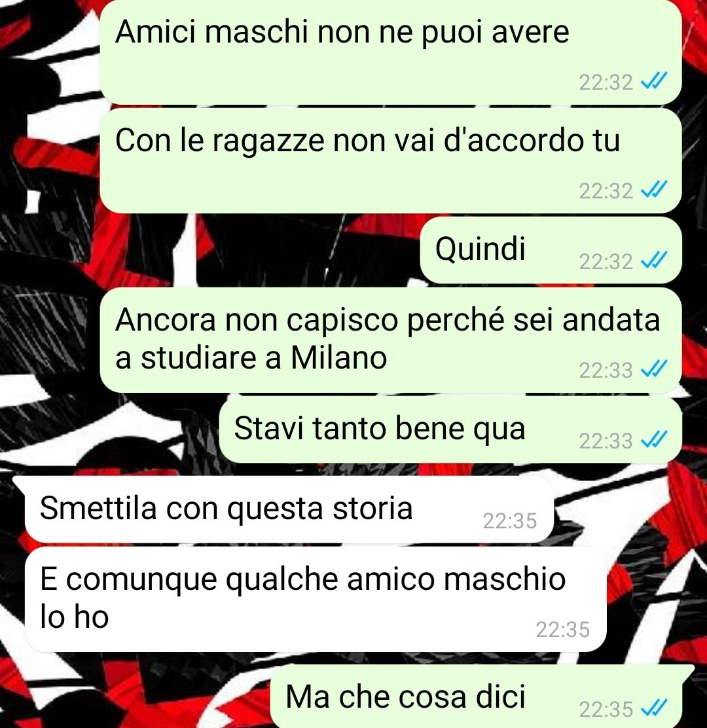Tap blue ticks on 'a studiare a Milano' message
707x728 pixels.
click(654, 370)
